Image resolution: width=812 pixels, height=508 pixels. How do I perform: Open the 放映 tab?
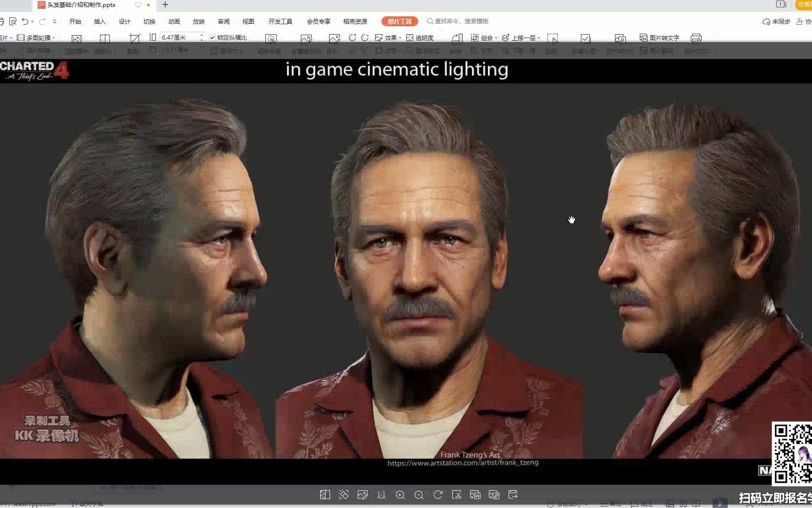click(x=199, y=21)
